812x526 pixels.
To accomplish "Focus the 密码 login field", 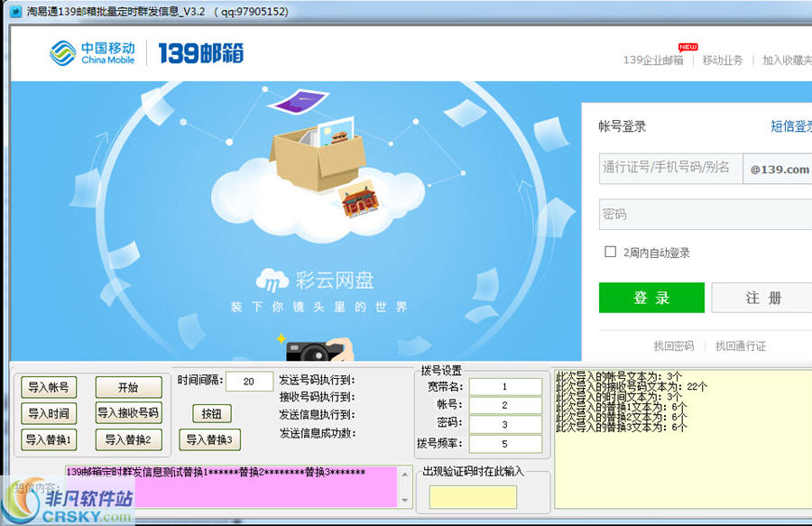I will click(x=706, y=215).
